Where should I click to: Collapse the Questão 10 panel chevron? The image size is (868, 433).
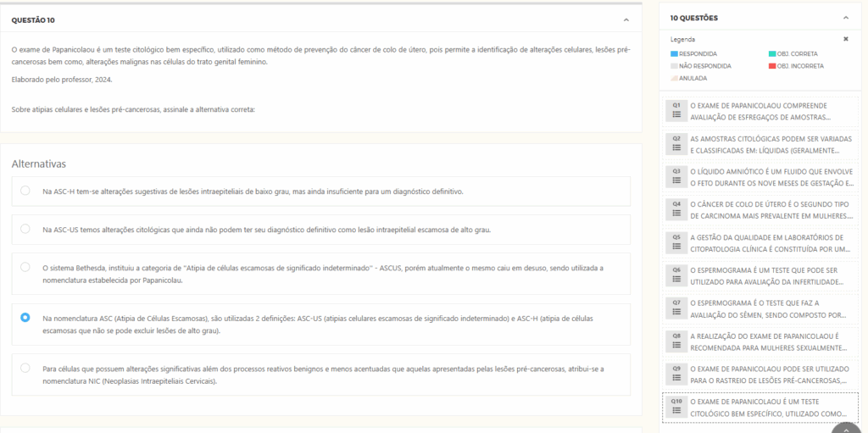(626, 19)
